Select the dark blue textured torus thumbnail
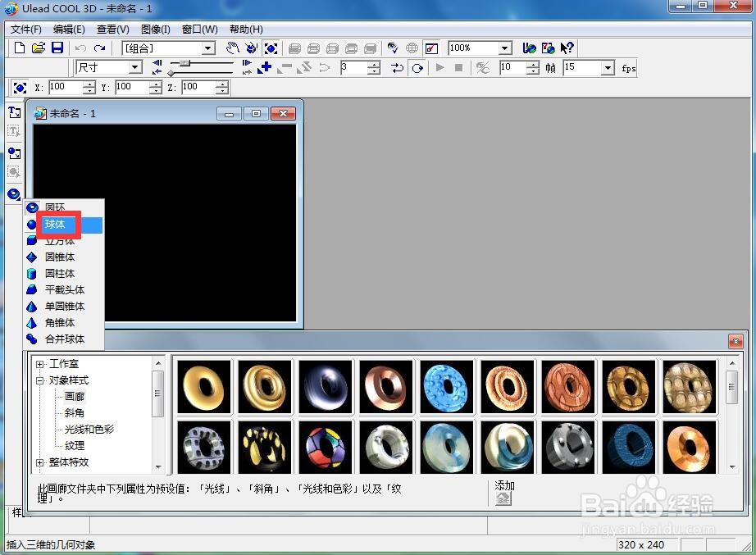756x555 pixels. [629, 447]
